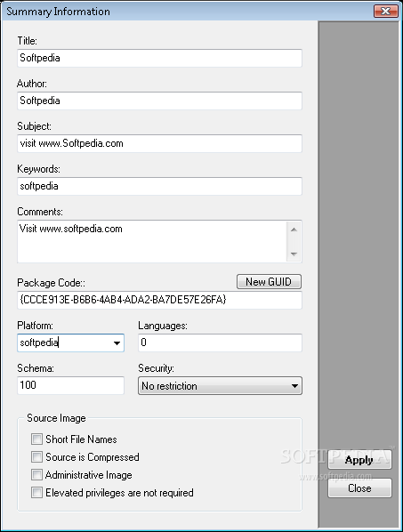The height and width of the screenshot is (532, 403).
Task: Click the Package Code field
Action: [159, 300]
